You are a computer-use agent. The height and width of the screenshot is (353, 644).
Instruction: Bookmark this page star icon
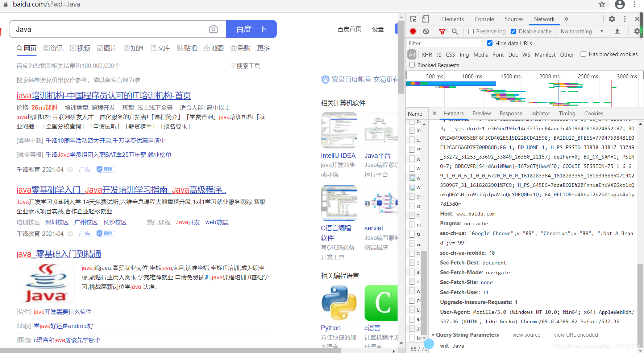(x=602, y=4)
